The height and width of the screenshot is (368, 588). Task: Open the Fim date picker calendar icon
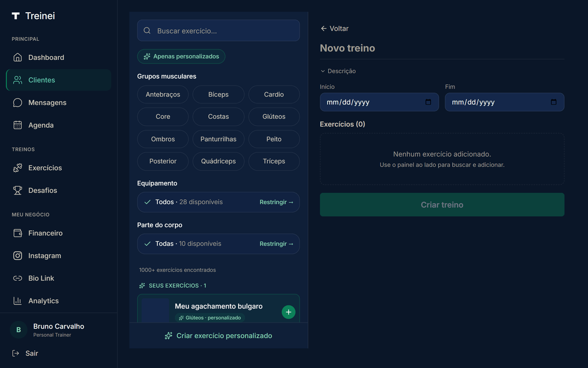554,102
